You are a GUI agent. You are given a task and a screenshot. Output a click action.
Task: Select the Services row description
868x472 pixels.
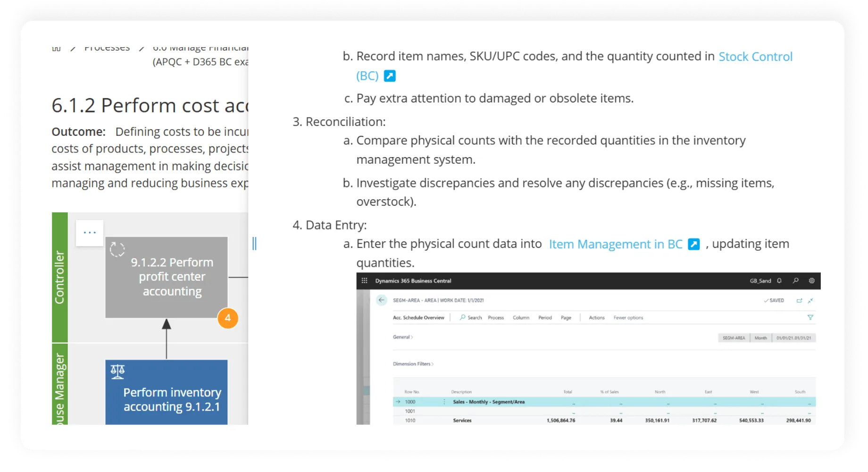click(x=462, y=421)
